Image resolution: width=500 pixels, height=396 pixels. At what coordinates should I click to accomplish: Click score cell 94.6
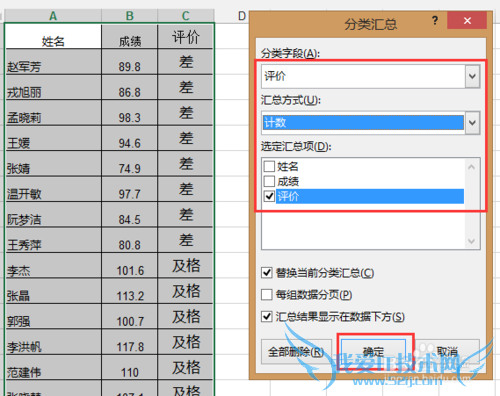[x=130, y=138]
